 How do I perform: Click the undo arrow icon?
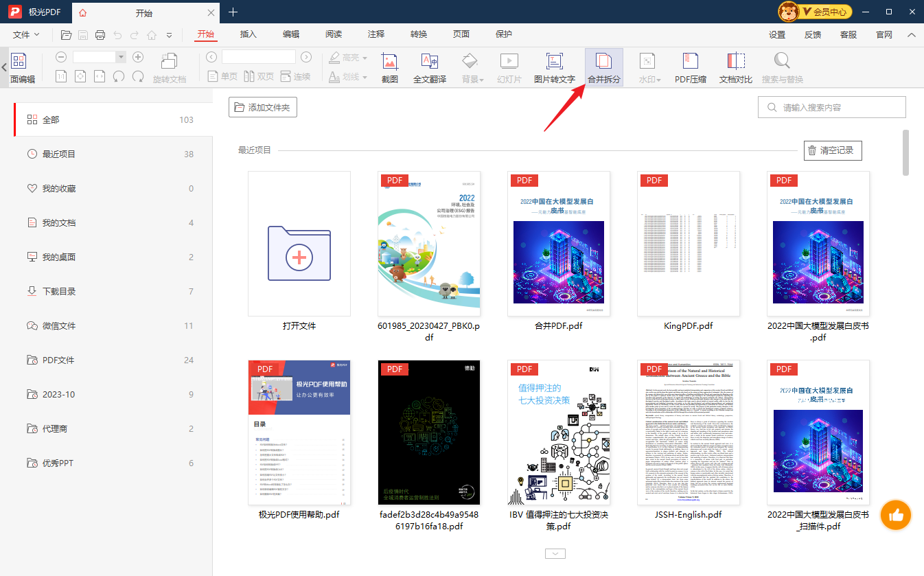tap(117, 35)
